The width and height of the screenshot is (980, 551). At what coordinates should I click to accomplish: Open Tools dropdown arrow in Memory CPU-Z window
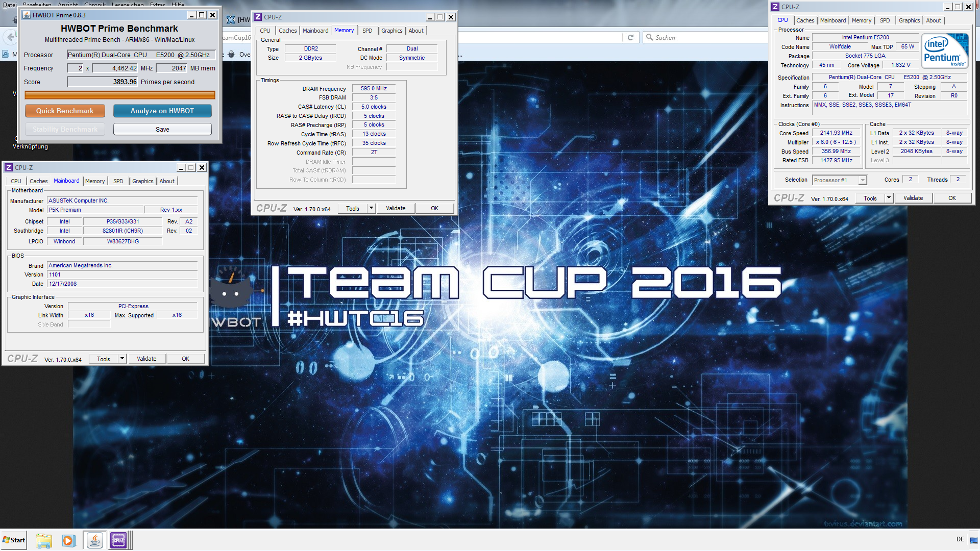[372, 208]
